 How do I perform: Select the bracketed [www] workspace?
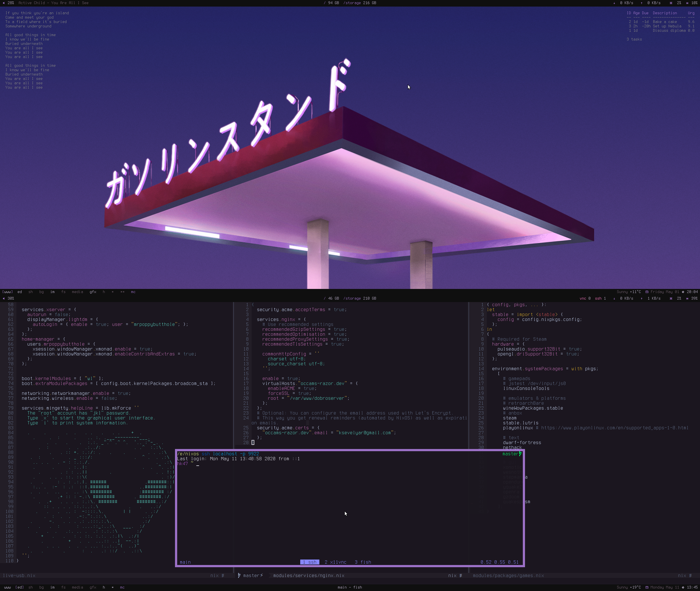pos(7,292)
